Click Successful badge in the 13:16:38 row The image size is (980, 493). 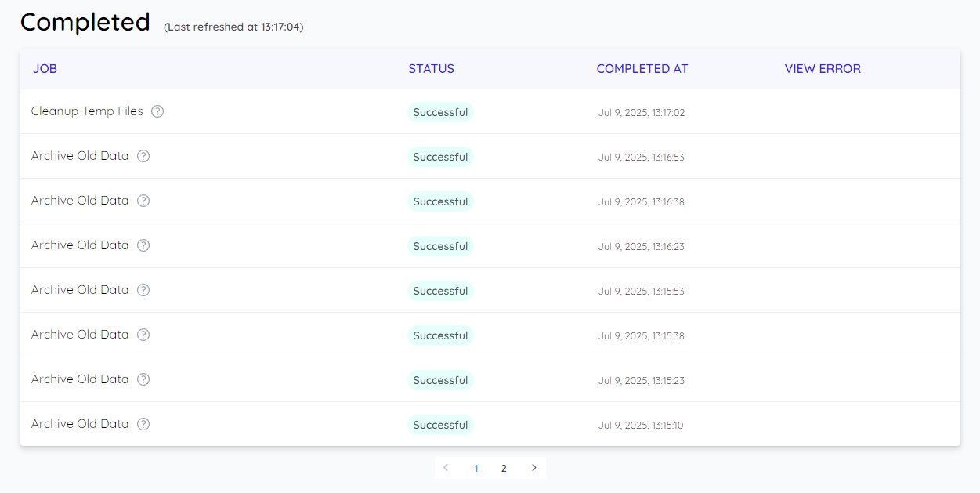pyautogui.click(x=440, y=201)
